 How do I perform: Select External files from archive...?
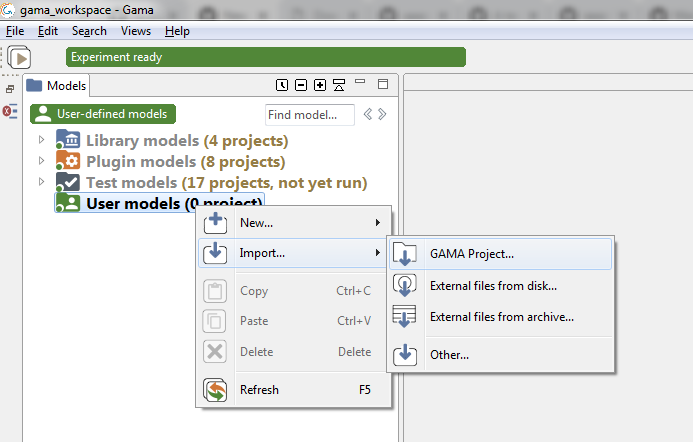(x=501, y=316)
